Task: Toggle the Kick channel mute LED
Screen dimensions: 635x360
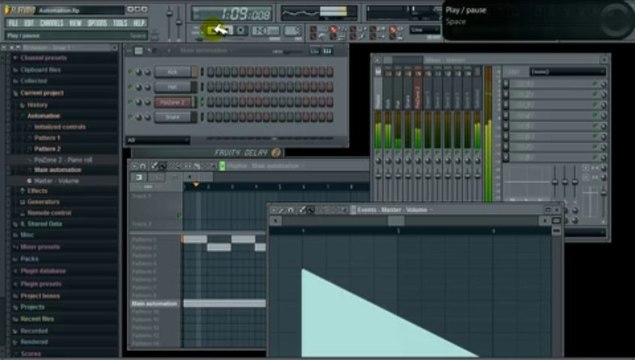Action: [x=130, y=72]
